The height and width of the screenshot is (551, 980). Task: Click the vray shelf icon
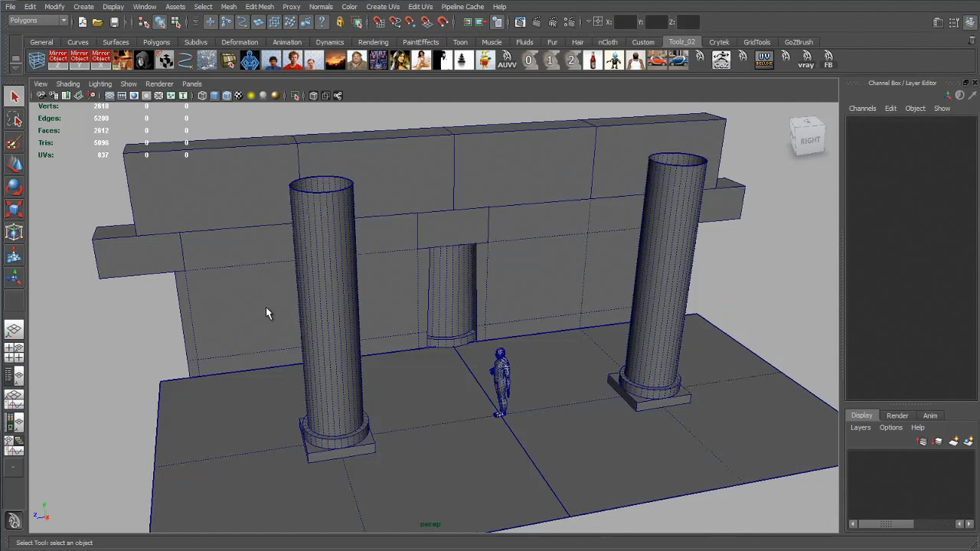[806, 60]
